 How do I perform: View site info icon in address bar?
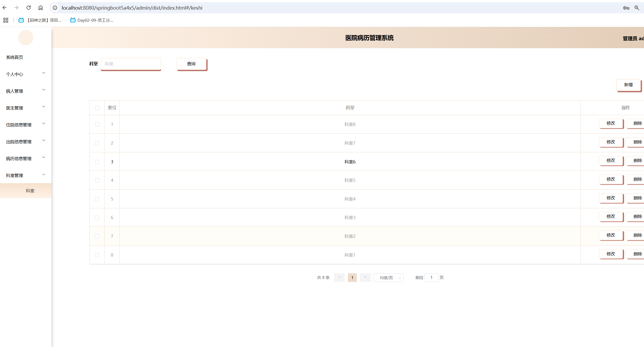coord(55,8)
